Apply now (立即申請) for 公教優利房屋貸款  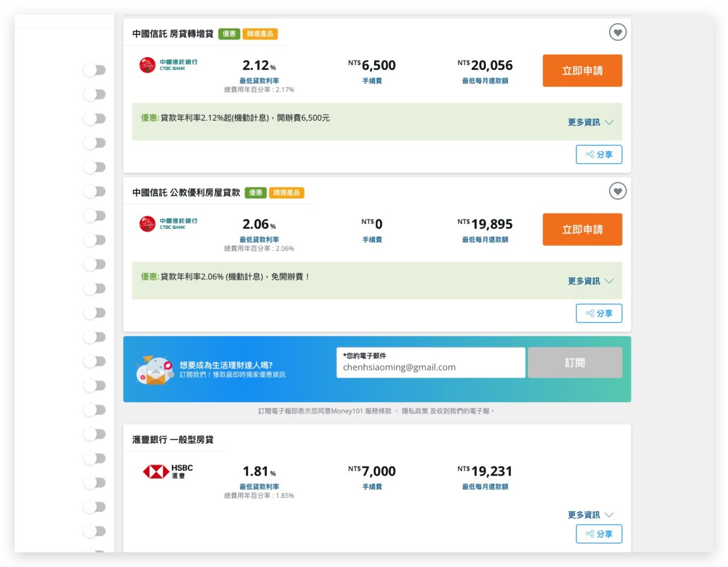click(x=582, y=229)
